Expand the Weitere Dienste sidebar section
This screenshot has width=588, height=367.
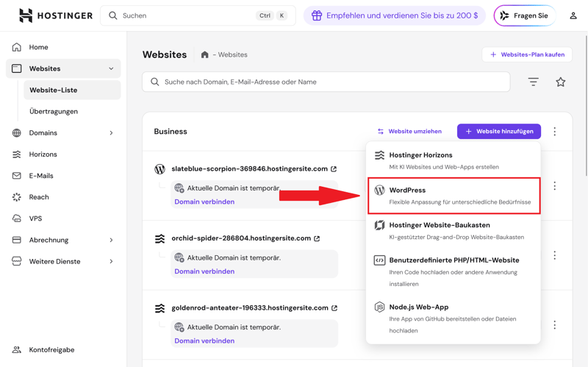[x=111, y=261]
